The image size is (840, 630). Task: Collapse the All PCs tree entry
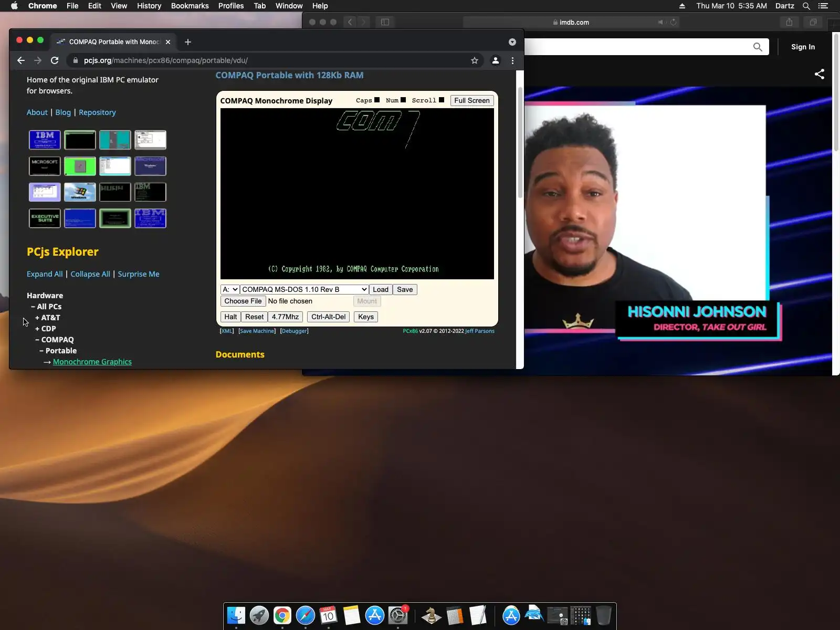coord(46,307)
